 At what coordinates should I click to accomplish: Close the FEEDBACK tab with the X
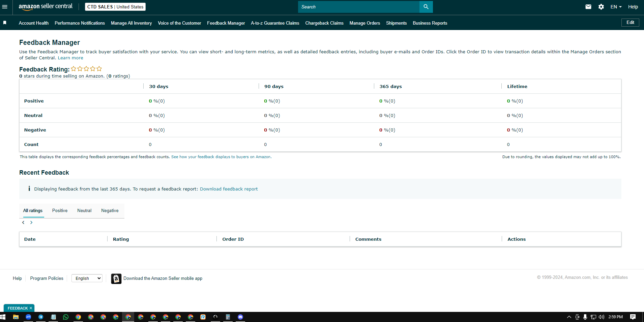point(31,308)
